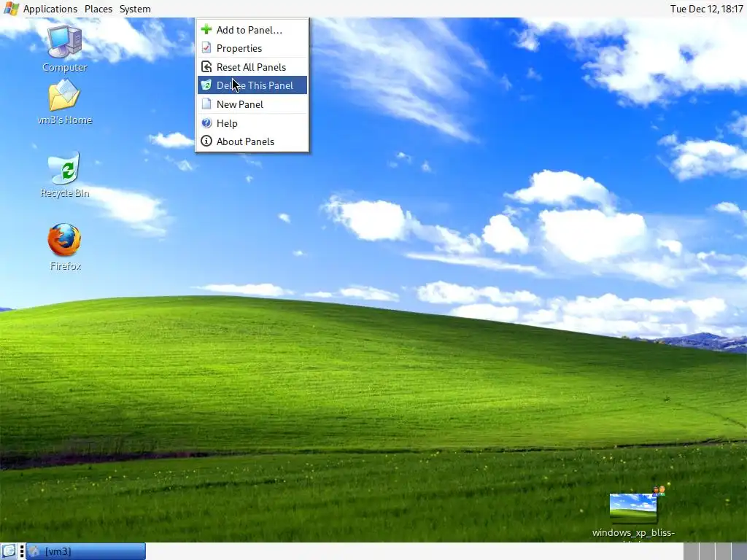Select Delete This Panel menu entry

coord(252,85)
